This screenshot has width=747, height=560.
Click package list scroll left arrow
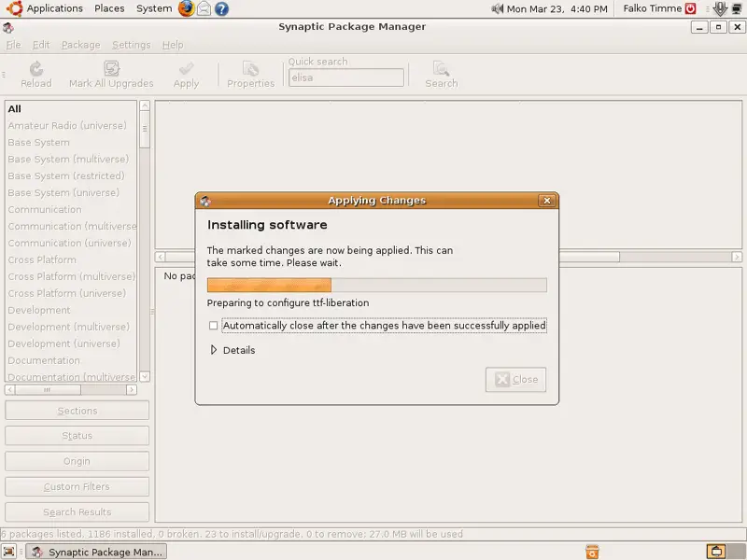click(161, 258)
